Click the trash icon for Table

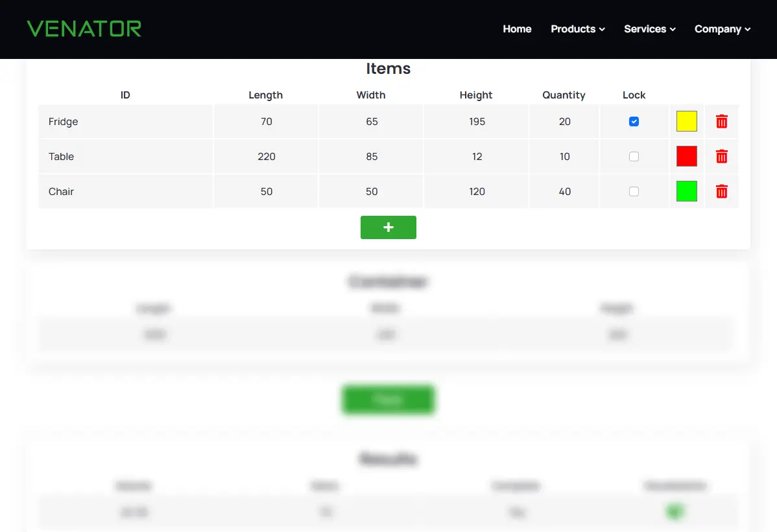tap(721, 156)
